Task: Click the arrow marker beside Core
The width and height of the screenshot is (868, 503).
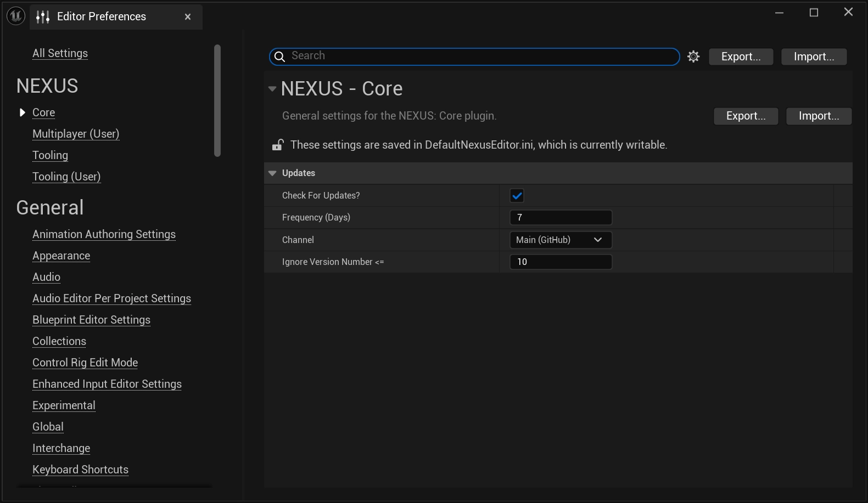Action: click(x=23, y=112)
